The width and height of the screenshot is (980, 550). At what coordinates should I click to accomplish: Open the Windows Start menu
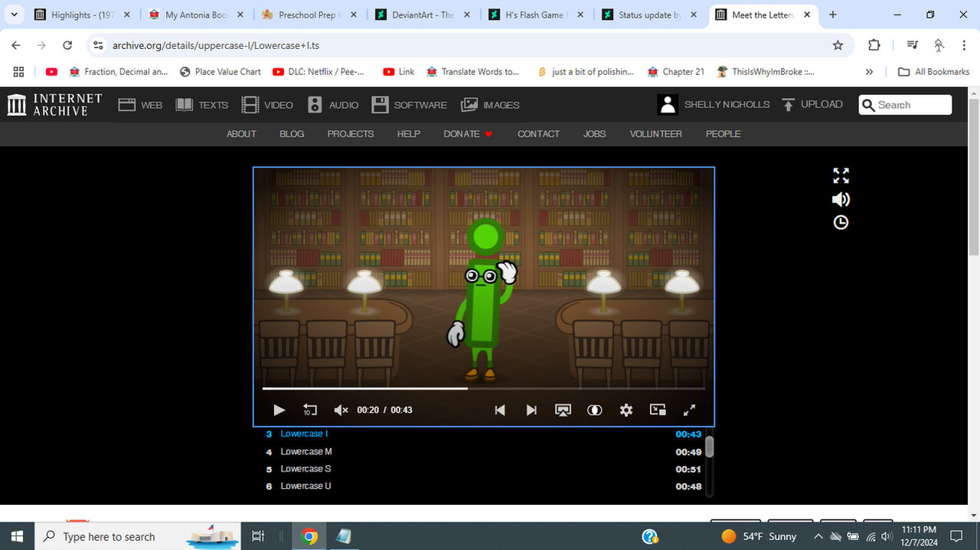pyautogui.click(x=18, y=536)
